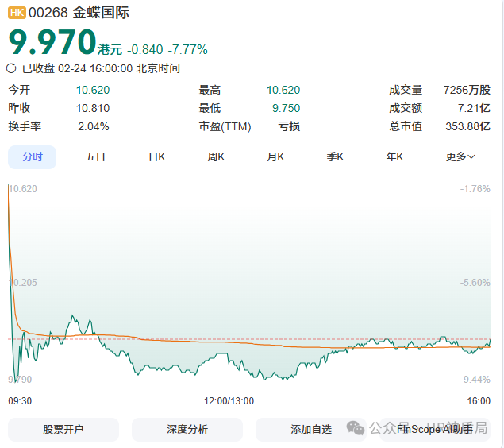The image size is (504, 448).
Task: Switch to the 月K monthly chart
Action: coord(275,157)
